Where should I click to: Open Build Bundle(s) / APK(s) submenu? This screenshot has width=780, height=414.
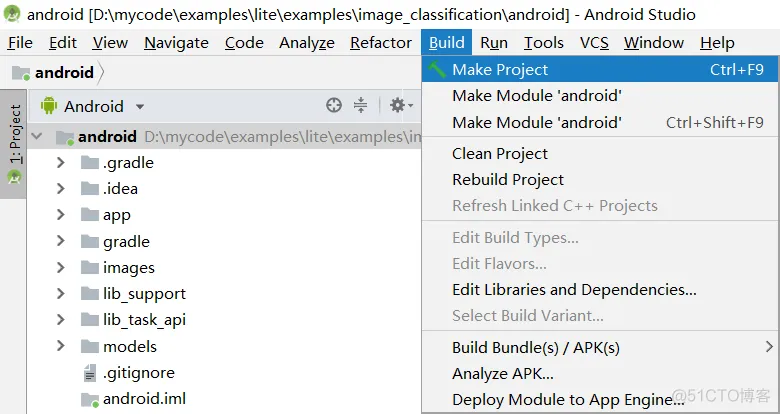point(600,347)
